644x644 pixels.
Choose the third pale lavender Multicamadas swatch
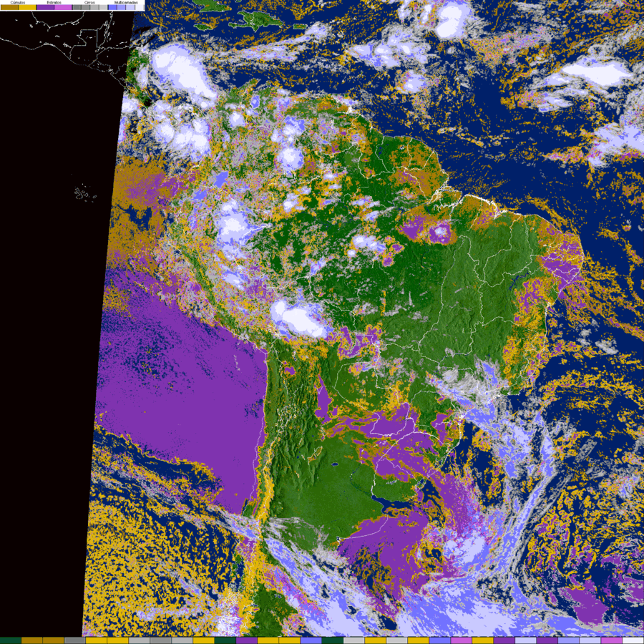(130, 7)
